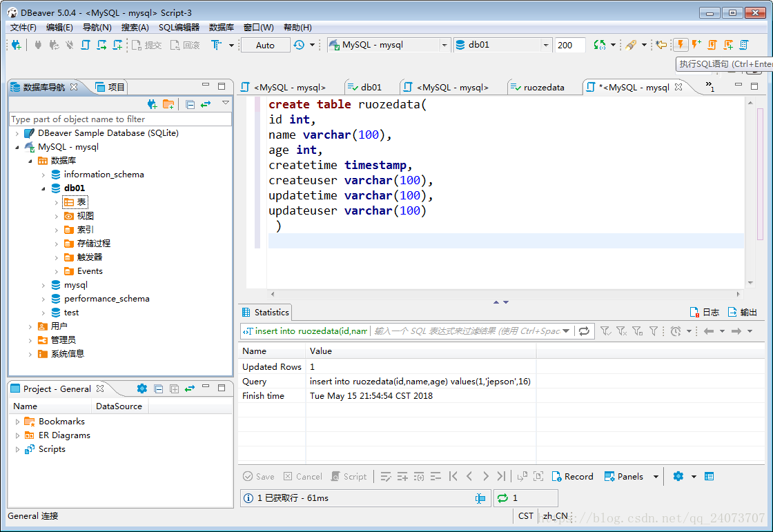Maximize the database navigator panel
Image resolution: width=773 pixels, height=532 pixels.
click(222, 86)
